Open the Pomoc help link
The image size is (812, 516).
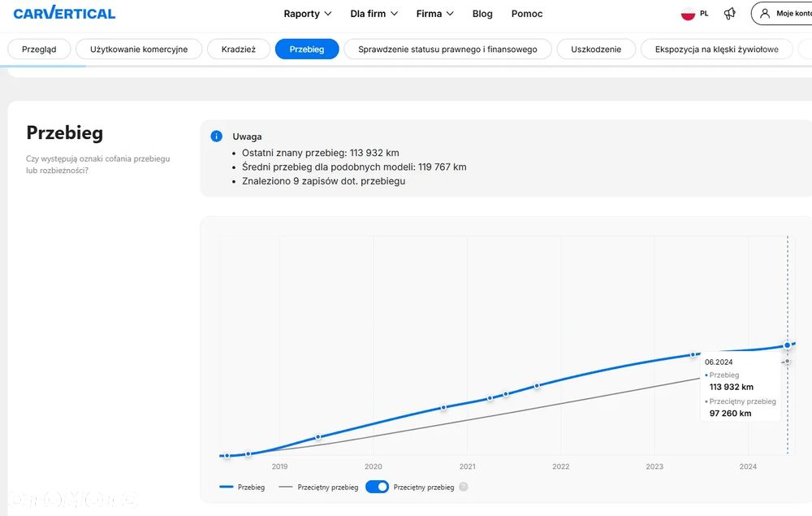click(x=527, y=14)
